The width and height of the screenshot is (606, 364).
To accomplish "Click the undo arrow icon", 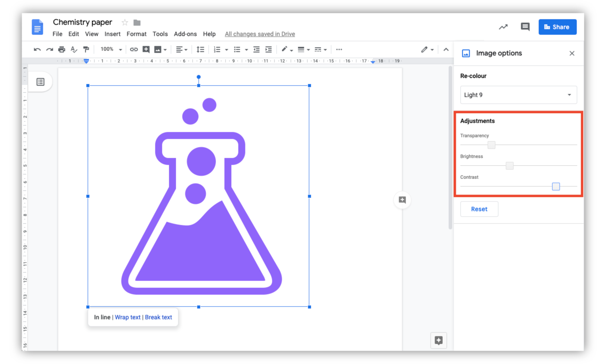I will pos(37,50).
